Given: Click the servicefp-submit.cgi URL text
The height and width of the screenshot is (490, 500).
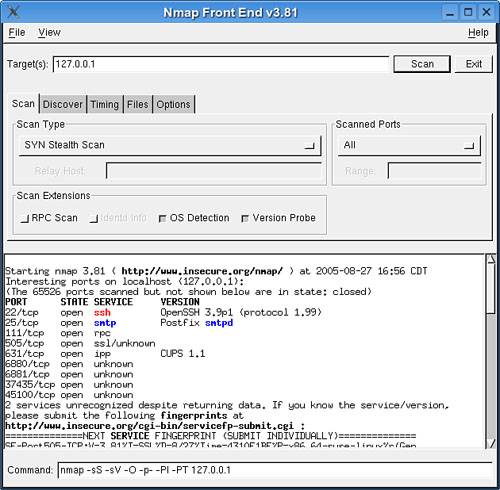Looking at the screenshot, I should point(149,426).
